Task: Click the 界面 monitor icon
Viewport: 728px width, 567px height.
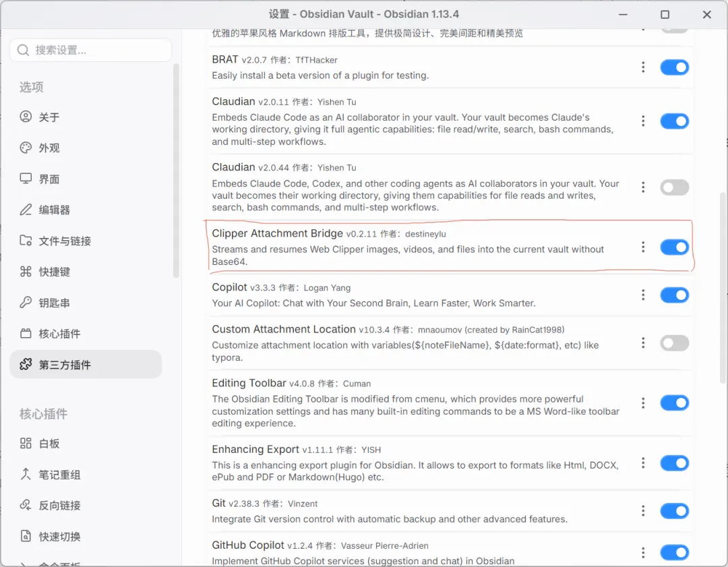Action: [x=26, y=178]
